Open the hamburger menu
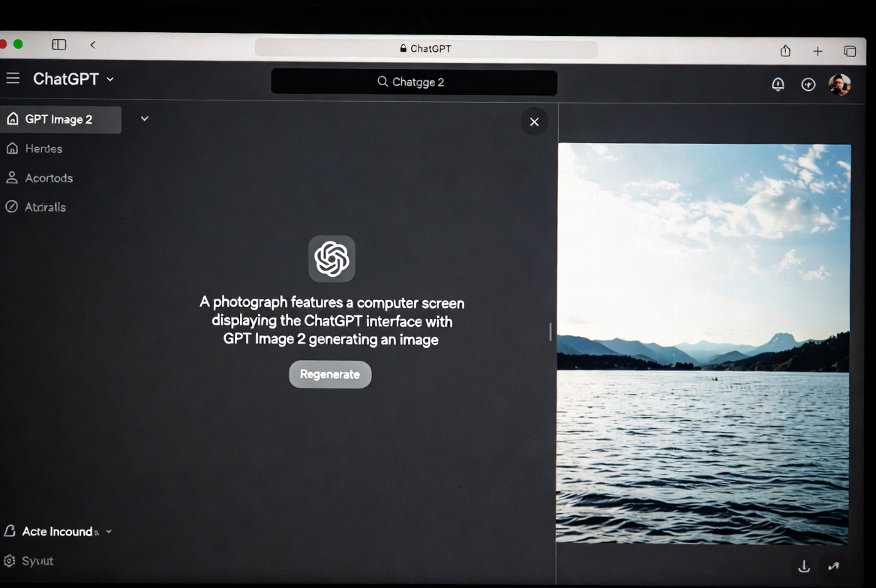The height and width of the screenshot is (588, 876). click(x=13, y=78)
